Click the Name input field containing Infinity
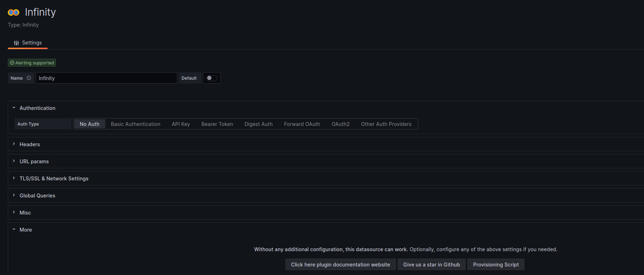 [106, 78]
